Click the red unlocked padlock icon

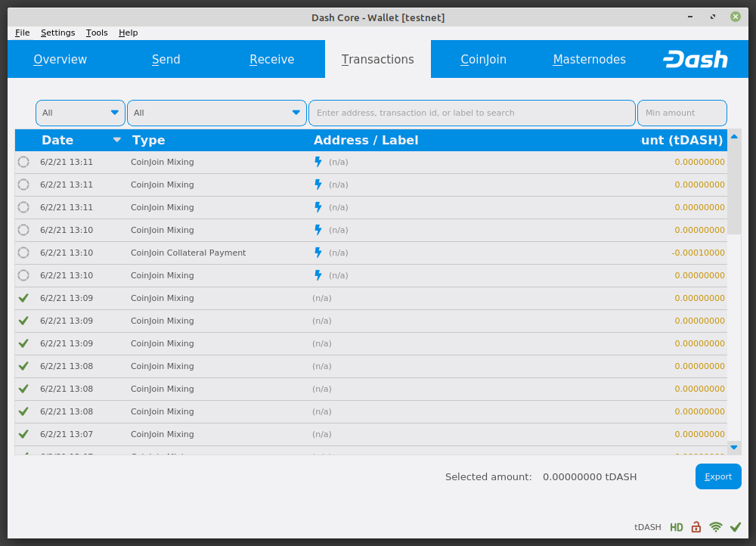(x=696, y=527)
